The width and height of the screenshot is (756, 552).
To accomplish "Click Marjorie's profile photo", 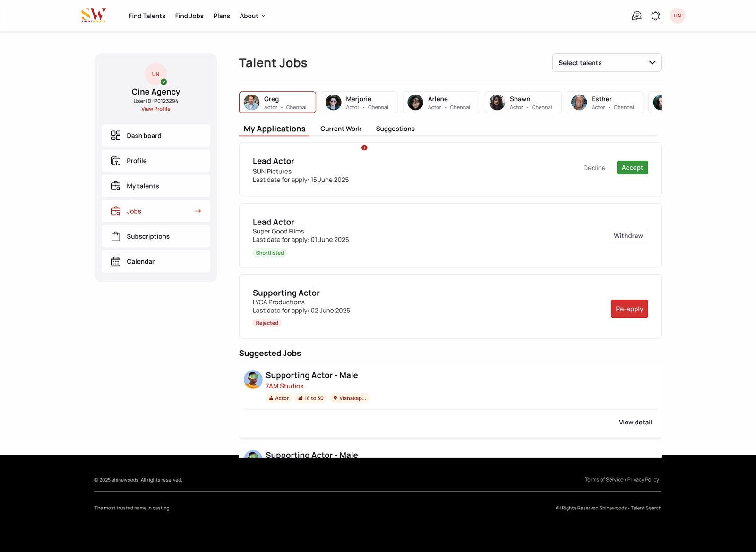I will pyautogui.click(x=333, y=102).
